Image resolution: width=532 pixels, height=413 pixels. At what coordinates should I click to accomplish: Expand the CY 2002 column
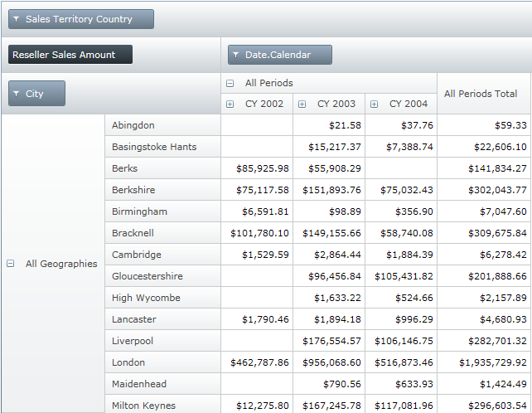click(x=230, y=104)
